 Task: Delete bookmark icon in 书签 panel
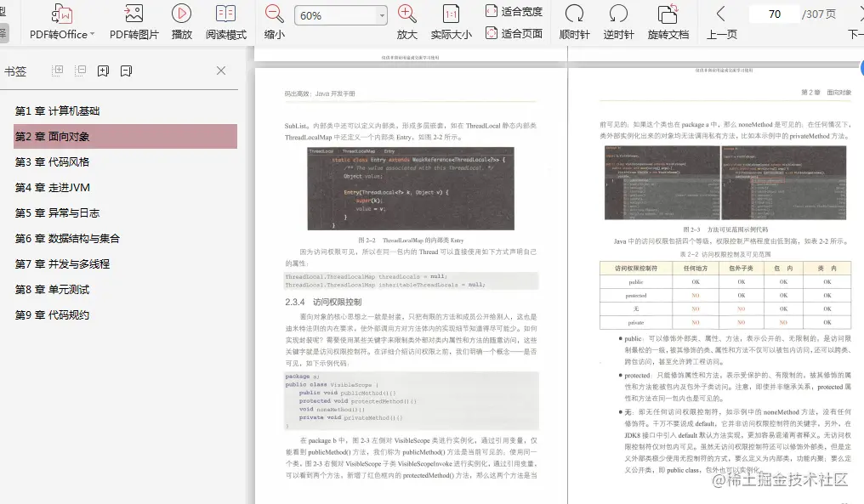[x=126, y=71]
